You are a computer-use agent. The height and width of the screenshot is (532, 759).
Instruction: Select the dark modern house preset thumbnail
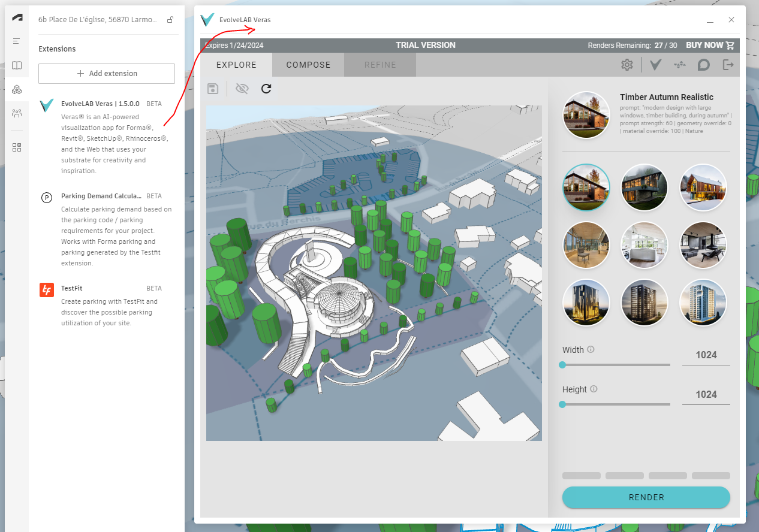[644, 188]
